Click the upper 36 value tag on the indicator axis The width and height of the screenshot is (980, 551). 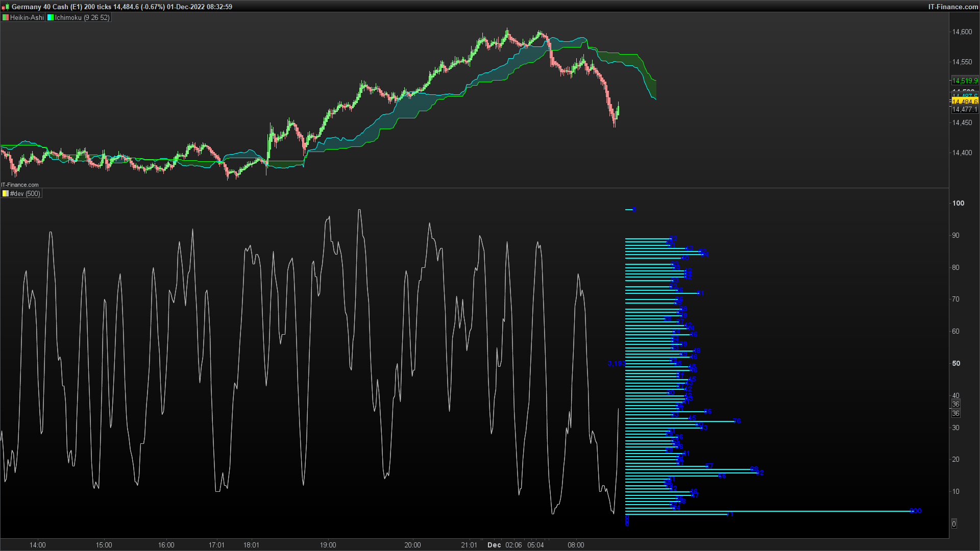[x=955, y=404]
